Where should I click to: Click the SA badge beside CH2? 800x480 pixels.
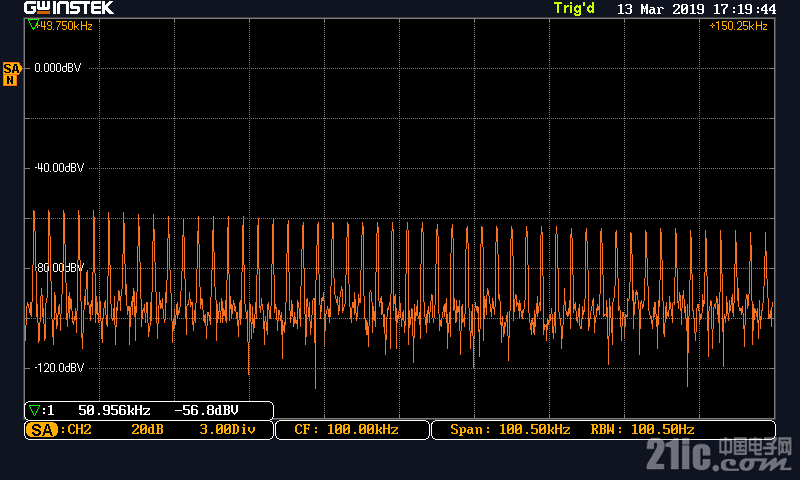pos(42,430)
